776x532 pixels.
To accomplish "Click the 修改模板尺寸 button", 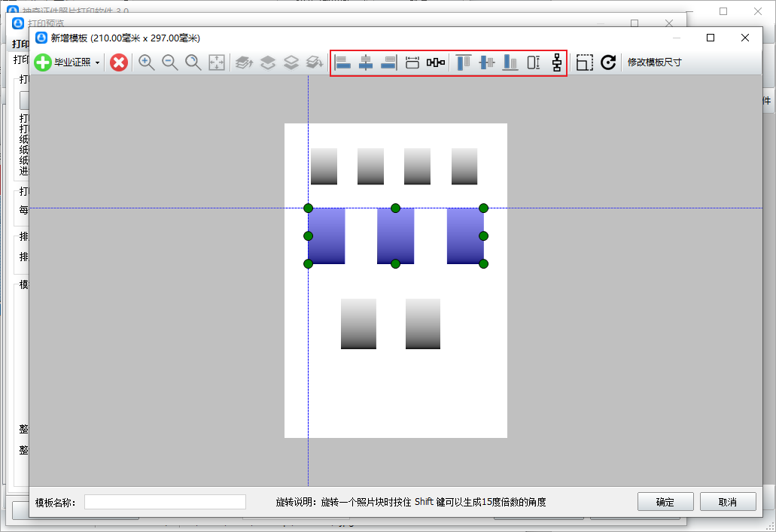I will [654, 62].
